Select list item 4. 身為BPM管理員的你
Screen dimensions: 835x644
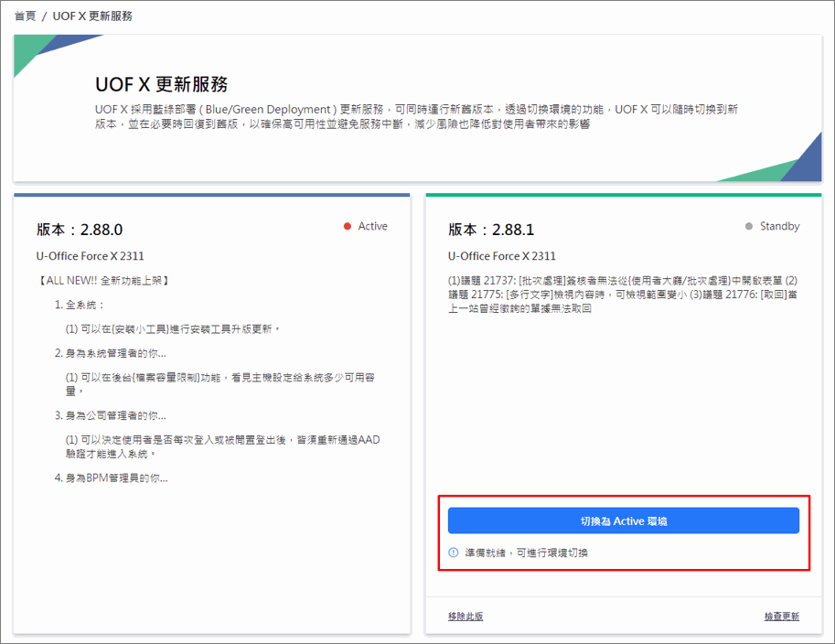point(111,478)
